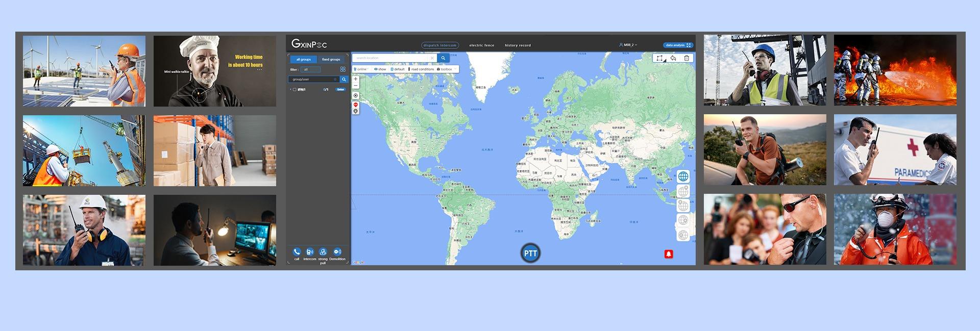Screen dimensions: 980x331
Task: Switch to the fixed groups tab
Action: (x=331, y=59)
